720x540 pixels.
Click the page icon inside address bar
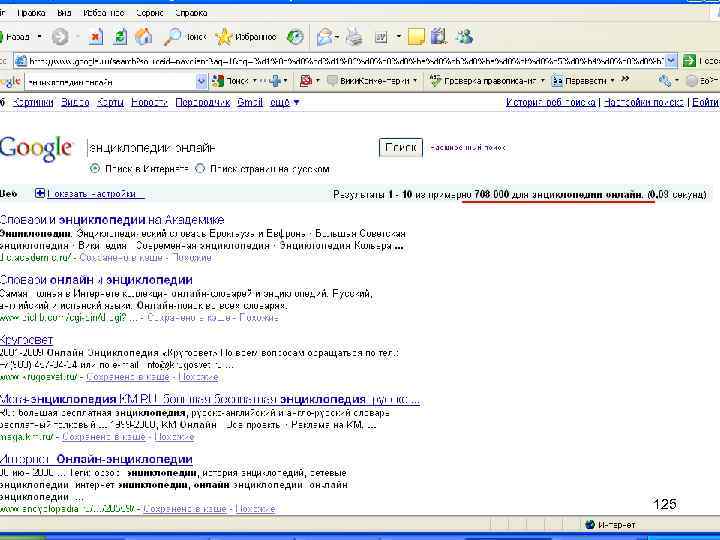(21, 60)
